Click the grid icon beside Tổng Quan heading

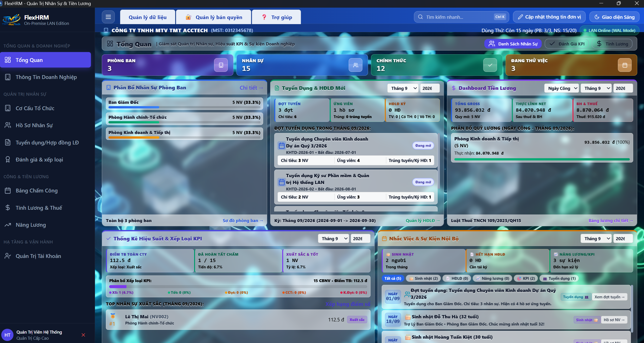pyautogui.click(x=110, y=44)
